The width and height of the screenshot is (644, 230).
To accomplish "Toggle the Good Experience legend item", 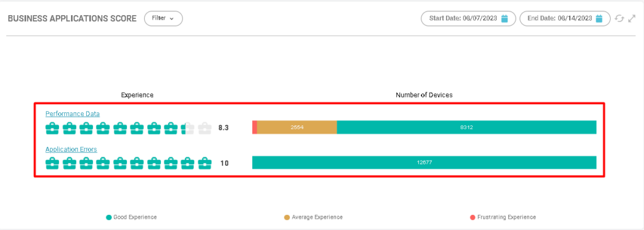I will coord(131,217).
